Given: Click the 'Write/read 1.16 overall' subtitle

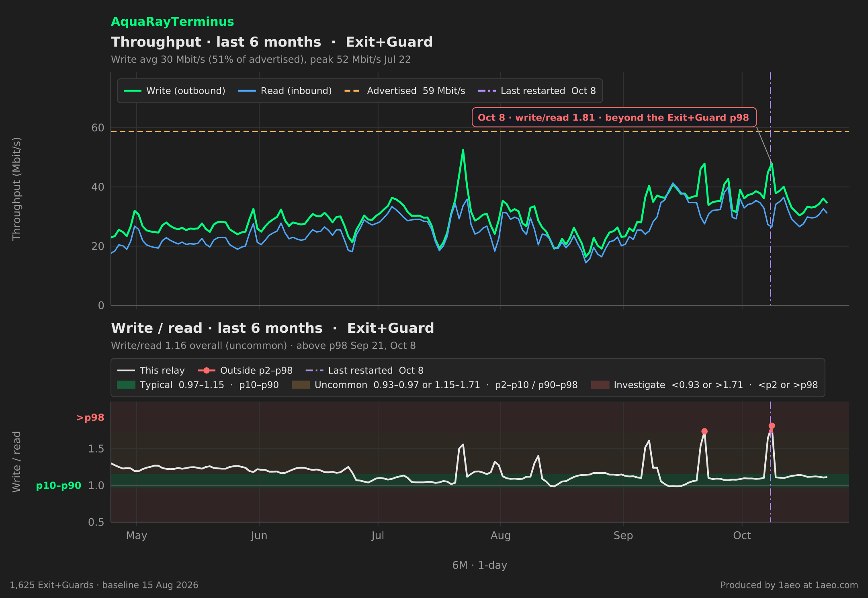Looking at the screenshot, I should coord(263,346).
